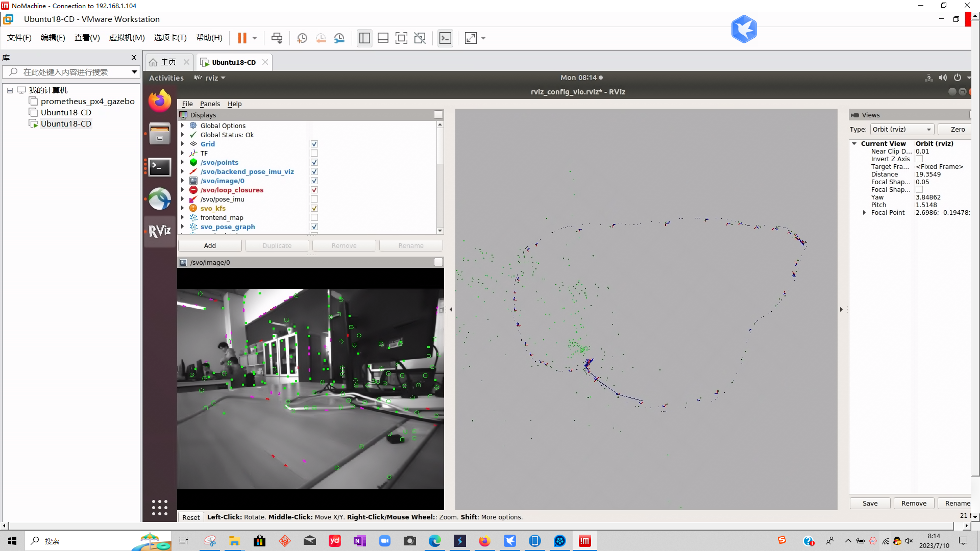Screen dimensions: 980x551
Task: Click send Ctrl+Alt+Del toolbar icon
Action: click(x=277, y=38)
